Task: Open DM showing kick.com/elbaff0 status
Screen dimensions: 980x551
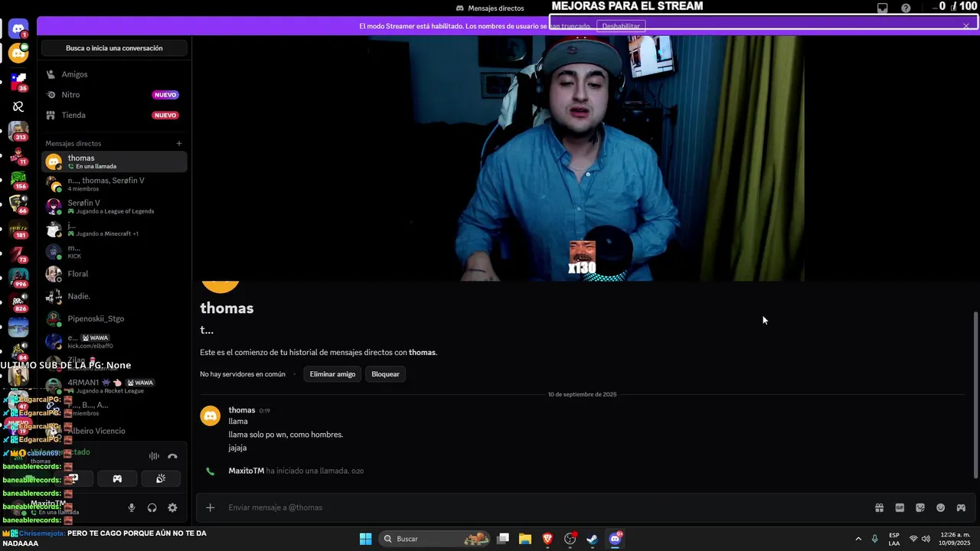Action: tap(114, 341)
